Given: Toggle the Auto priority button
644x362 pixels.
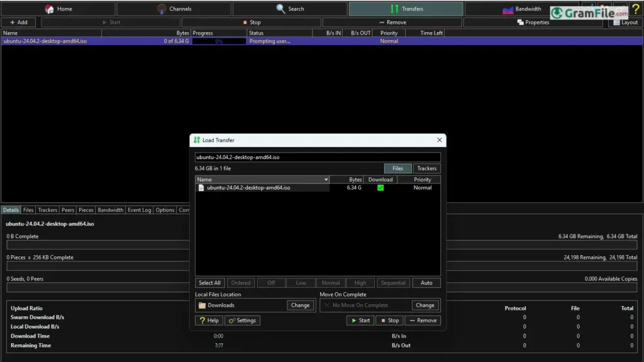Looking at the screenshot, I should tap(426, 283).
